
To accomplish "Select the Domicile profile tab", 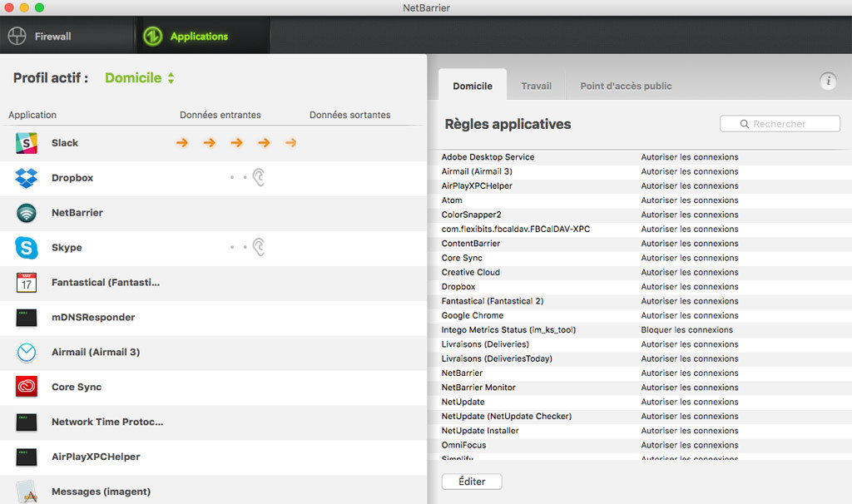I will coord(473,85).
